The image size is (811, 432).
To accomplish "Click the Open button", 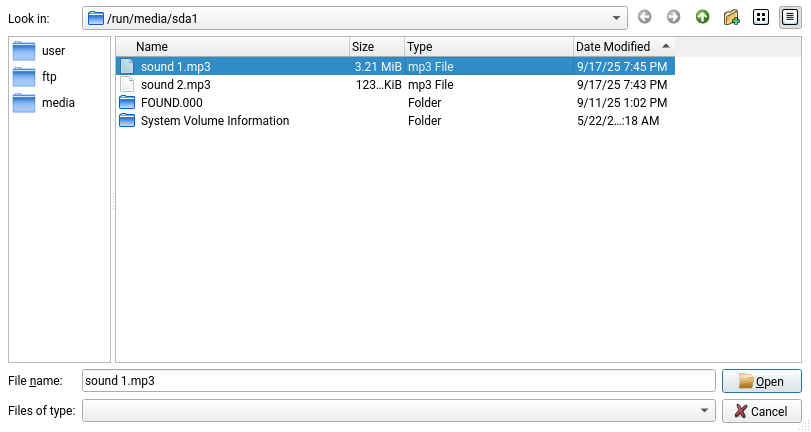I will coord(761,381).
